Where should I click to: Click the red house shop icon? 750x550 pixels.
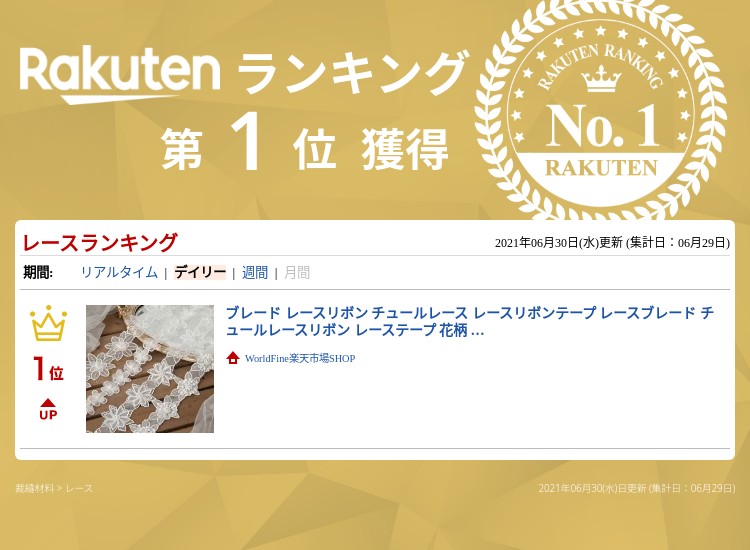click(233, 358)
